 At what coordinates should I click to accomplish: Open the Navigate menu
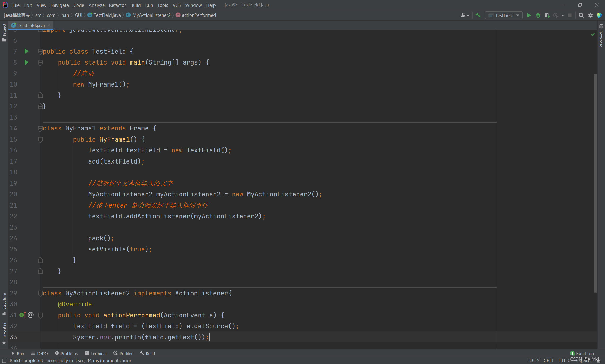[x=59, y=5]
